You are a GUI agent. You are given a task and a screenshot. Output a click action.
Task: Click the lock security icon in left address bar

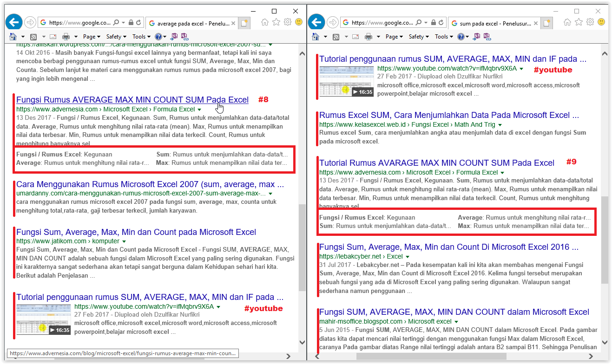click(x=131, y=22)
